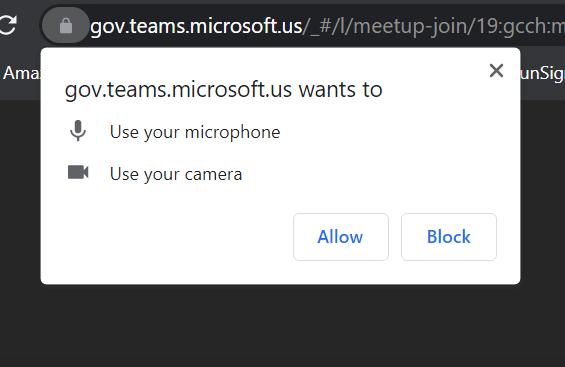Allow microphone and camera access
The height and width of the screenshot is (367, 565).
pyautogui.click(x=341, y=237)
